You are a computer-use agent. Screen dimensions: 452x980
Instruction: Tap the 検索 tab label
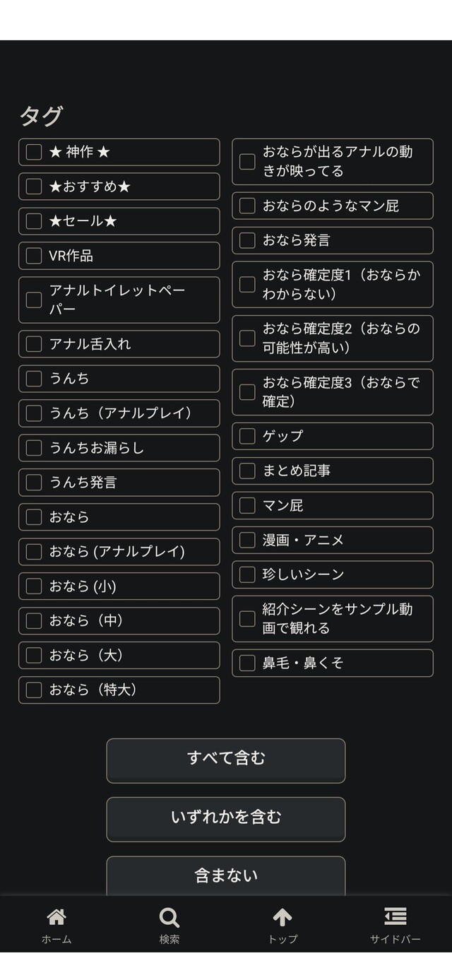coord(169,939)
